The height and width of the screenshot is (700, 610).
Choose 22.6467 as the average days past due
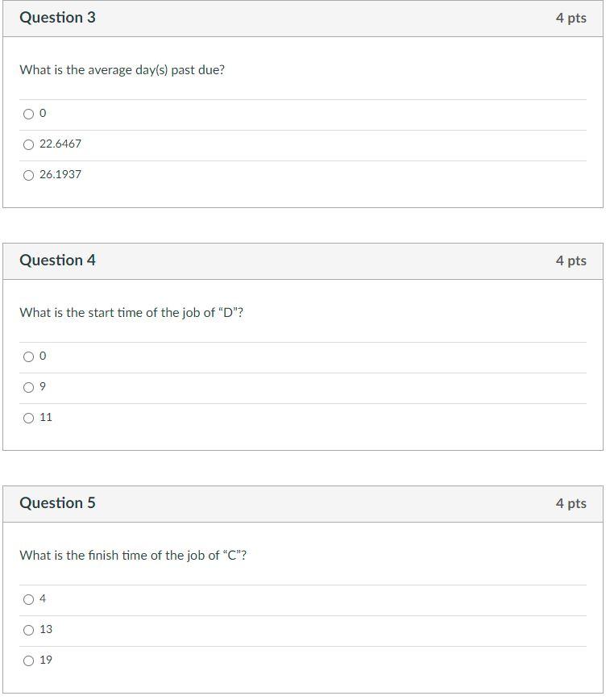(x=28, y=144)
